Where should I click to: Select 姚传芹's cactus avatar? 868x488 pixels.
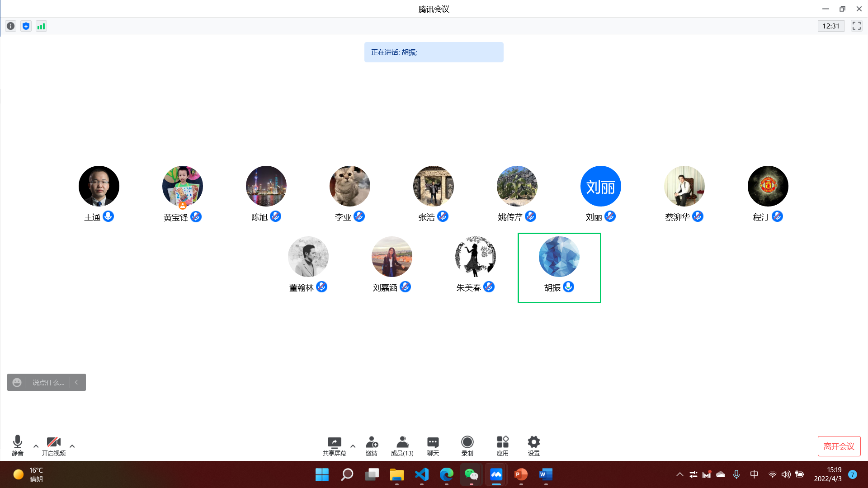point(517,186)
